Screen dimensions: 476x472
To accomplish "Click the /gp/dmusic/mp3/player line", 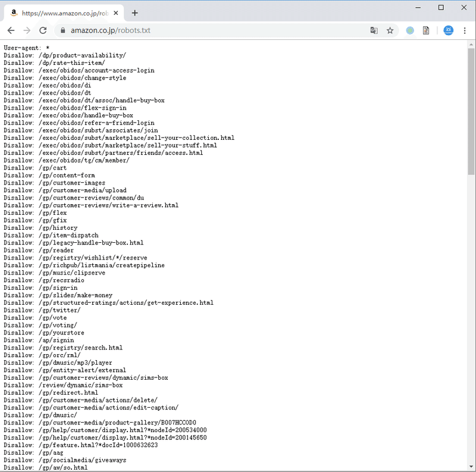I will point(58,362).
